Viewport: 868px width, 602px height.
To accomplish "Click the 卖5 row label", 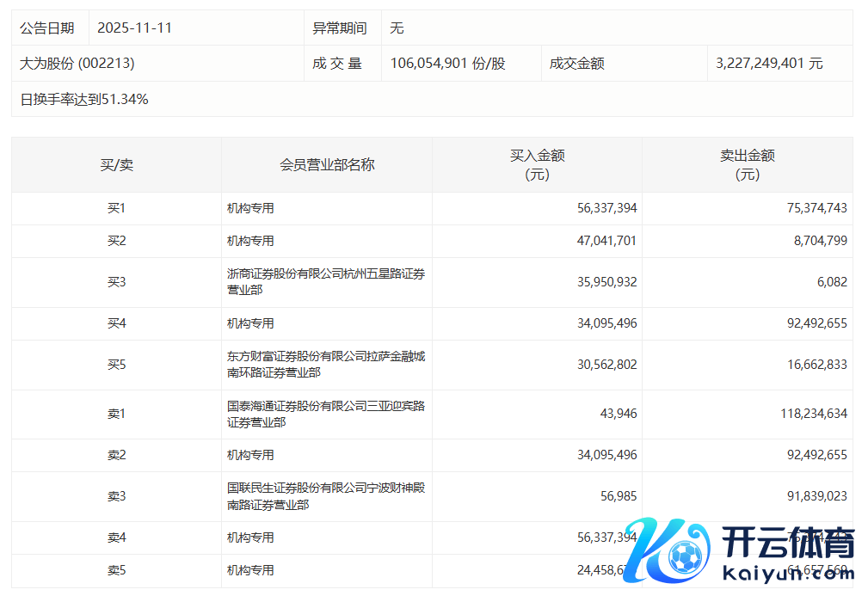I will coord(116,570).
